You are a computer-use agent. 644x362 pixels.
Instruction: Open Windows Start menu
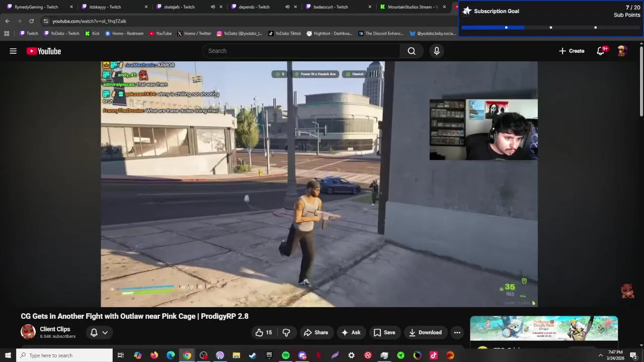point(8,355)
